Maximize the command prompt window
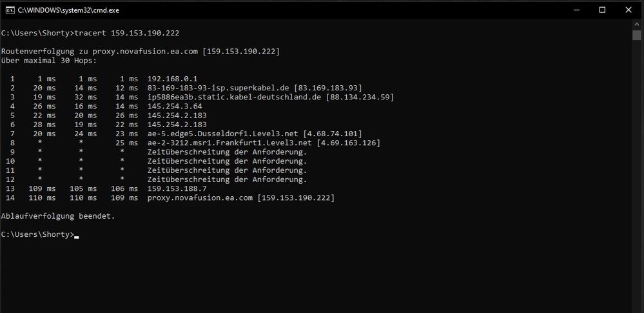 click(601, 10)
